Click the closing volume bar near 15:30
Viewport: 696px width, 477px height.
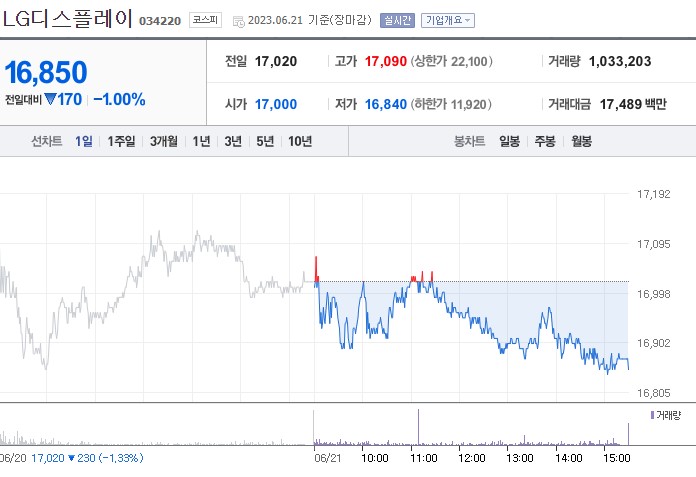tap(628, 434)
